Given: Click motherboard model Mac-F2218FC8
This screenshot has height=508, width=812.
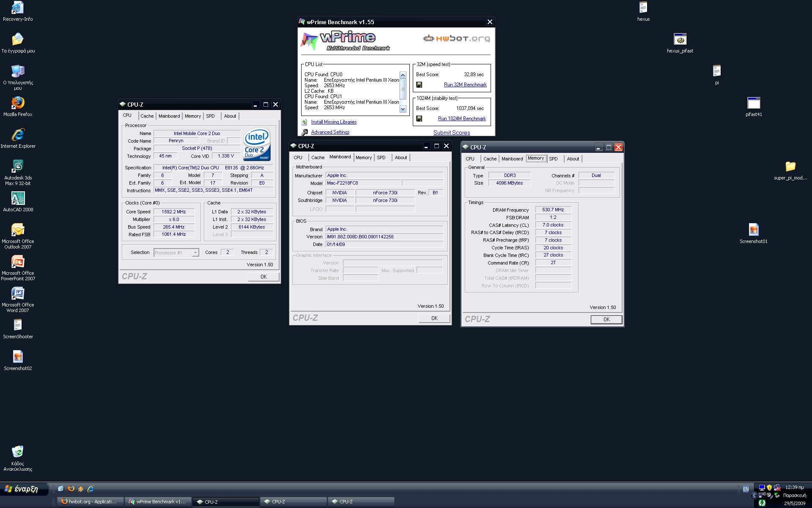Looking at the screenshot, I should (363, 183).
